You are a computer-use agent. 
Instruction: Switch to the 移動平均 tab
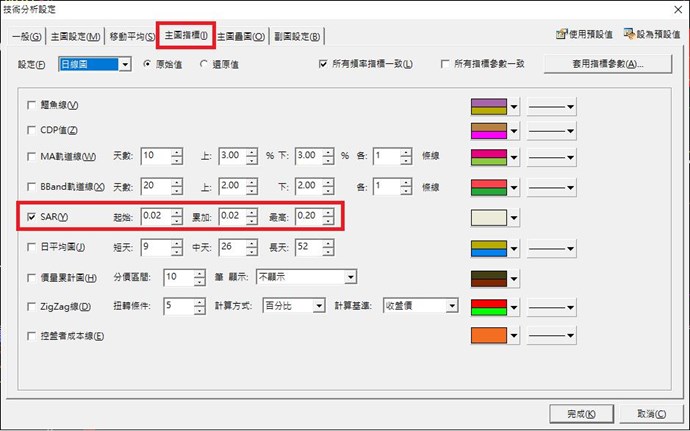(132, 37)
